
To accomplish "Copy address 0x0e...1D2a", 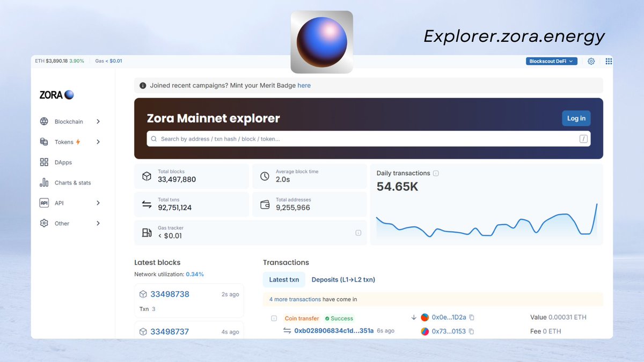I will click(x=472, y=317).
